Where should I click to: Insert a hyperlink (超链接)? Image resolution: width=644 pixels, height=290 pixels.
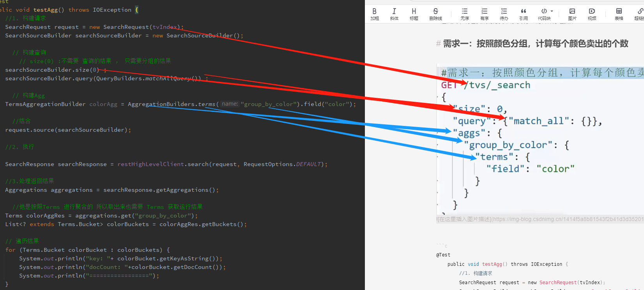click(x=639, y=14)
